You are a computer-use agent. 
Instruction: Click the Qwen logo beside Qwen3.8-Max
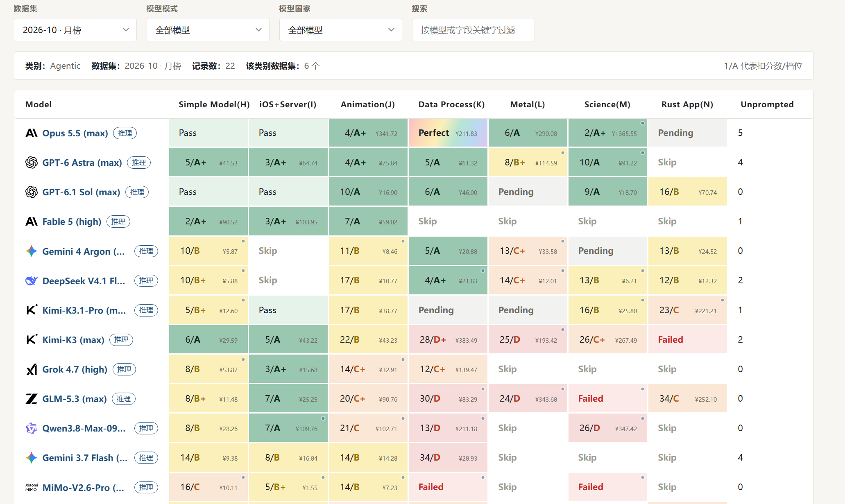(x=32, y=428)
